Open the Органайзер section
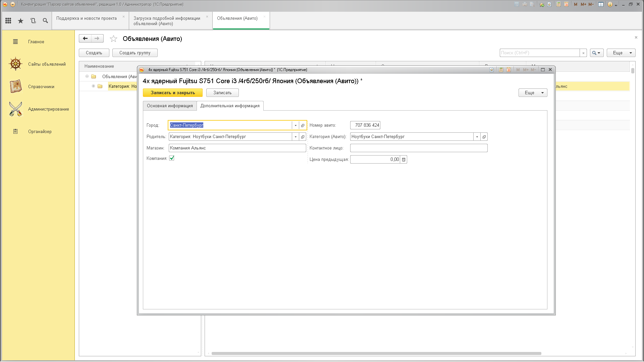The image size is (644, 362). tap(40, 132)
